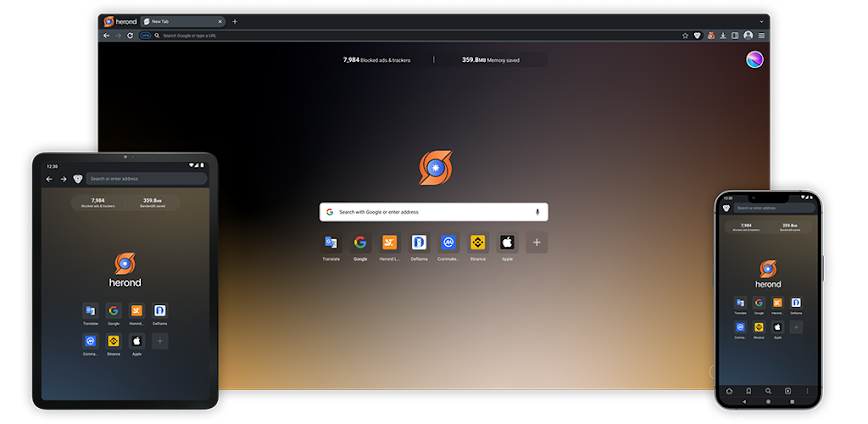Click the Herond shield icon in the desktop toolbar
The height and width of the screenshot is (424, 868).
[698, 35]
